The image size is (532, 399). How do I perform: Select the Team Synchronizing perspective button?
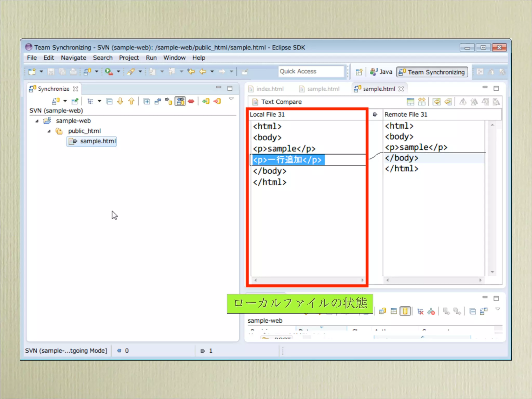pos(432,72)
